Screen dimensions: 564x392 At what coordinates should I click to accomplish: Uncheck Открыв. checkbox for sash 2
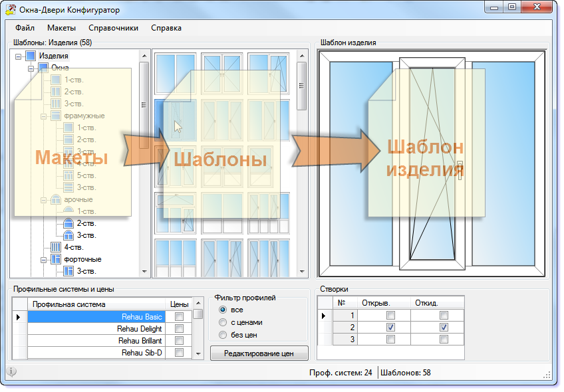coord(390,327)
